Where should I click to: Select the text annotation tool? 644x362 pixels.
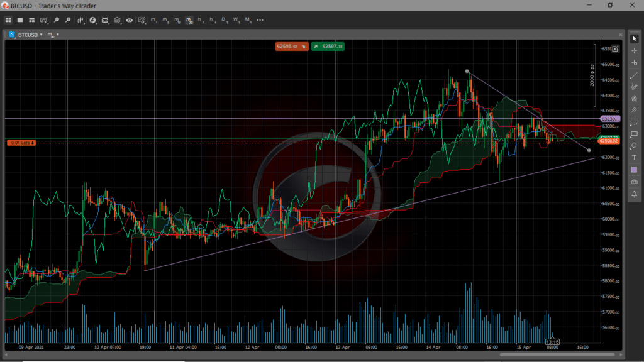634,158
